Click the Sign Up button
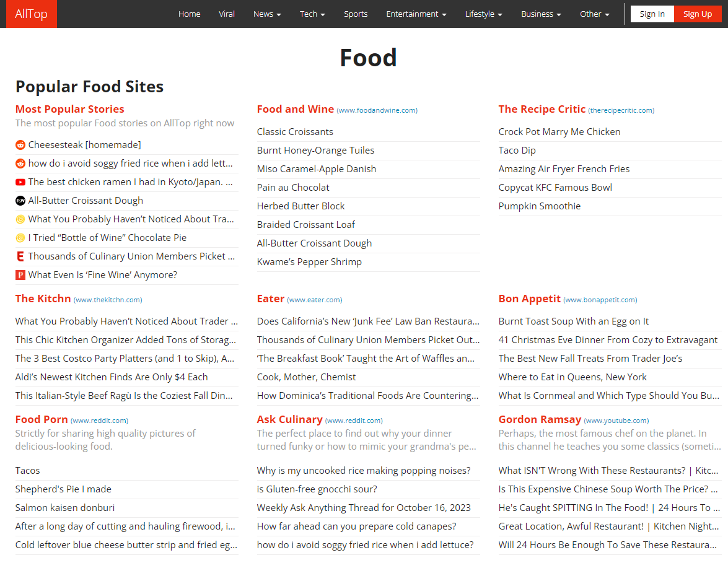 [x=698, y=14]
